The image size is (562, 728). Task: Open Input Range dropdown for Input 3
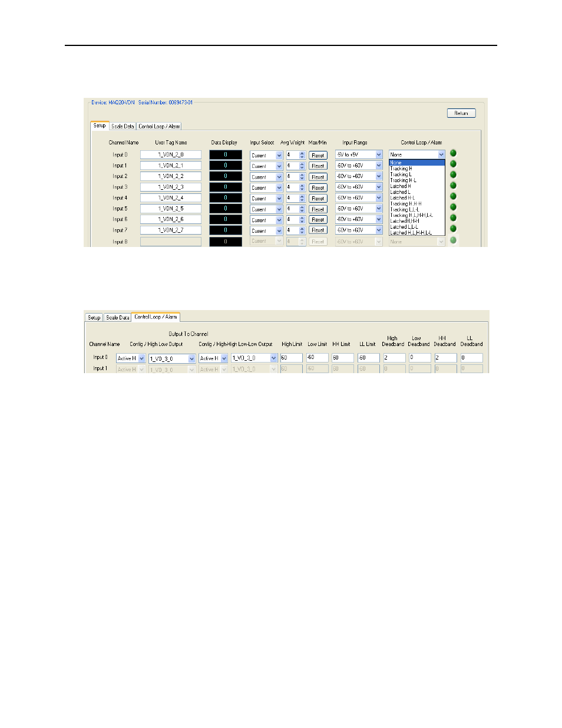coord(359,187)
